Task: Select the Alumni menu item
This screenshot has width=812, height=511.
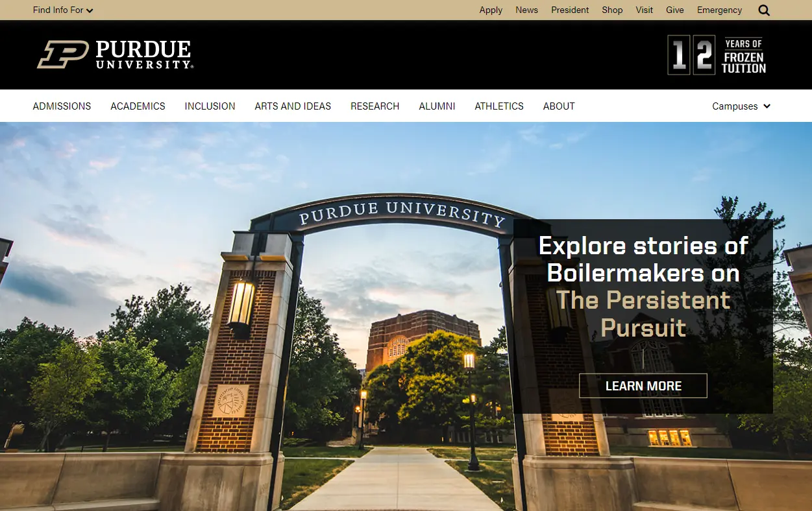Action: [437, 106]
